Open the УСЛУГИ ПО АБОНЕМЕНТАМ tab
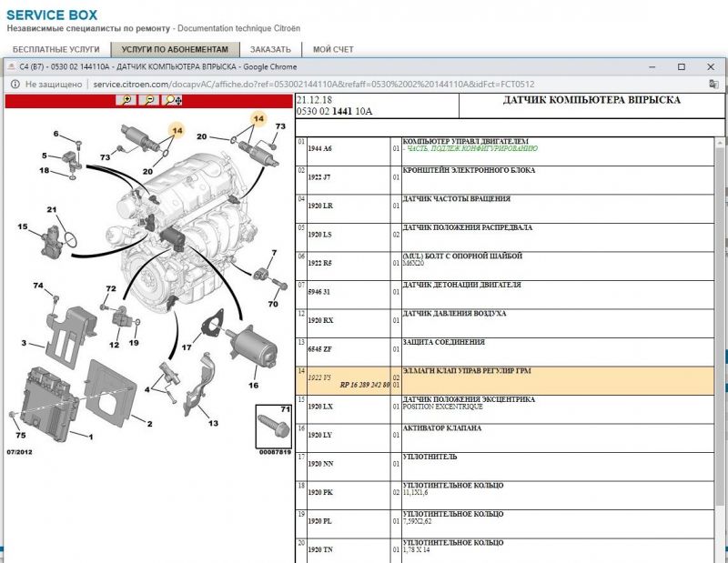The width and height of the screenshot is (728, 563). click(175, 49)
